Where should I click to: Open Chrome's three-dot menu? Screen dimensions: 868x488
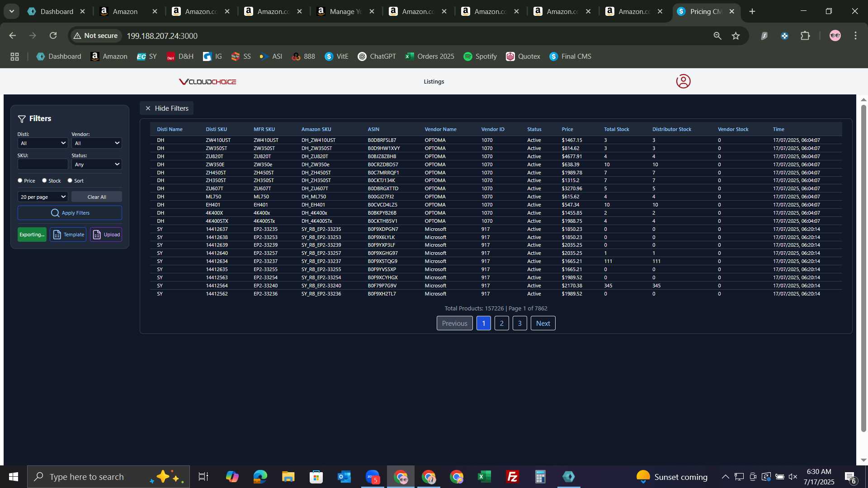(x=855, y=36)
